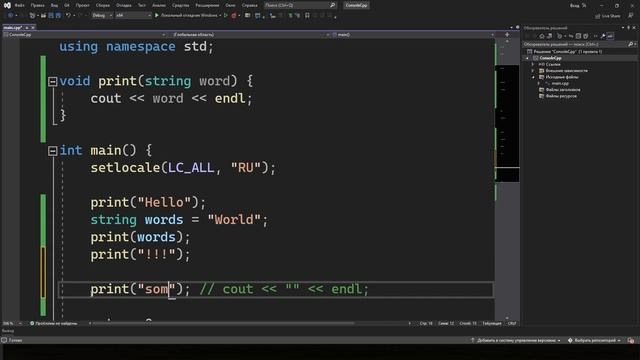Open the x64 platform dropdown
Image resolution: width=640 pixels, height=360 pixels.
pyautogui.click(x=133, y=16)
